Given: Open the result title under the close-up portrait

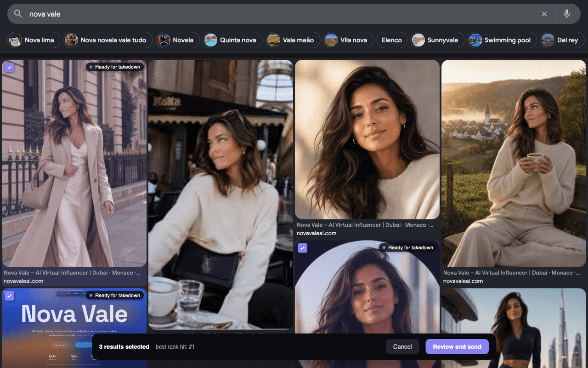Looking at the screenshot, I should click(365, 225).
